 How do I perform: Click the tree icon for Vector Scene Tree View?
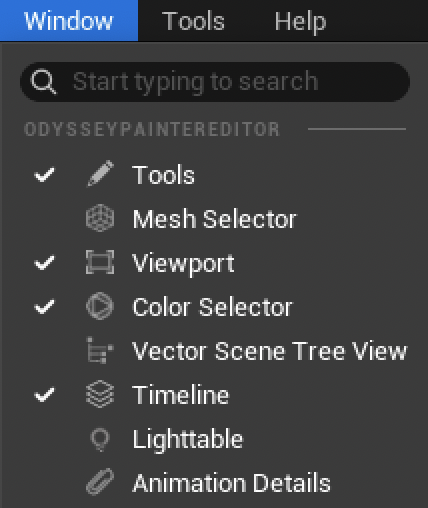[x=100, y=350]
